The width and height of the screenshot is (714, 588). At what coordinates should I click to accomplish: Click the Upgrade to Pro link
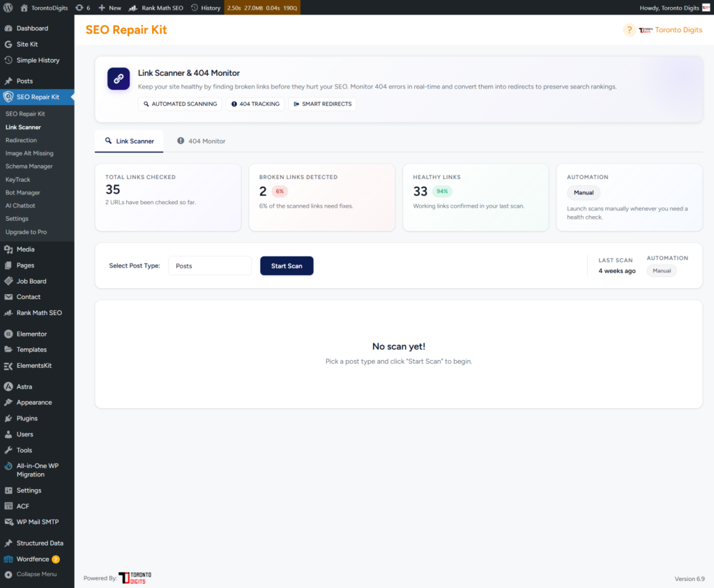(x=26, y=231)
